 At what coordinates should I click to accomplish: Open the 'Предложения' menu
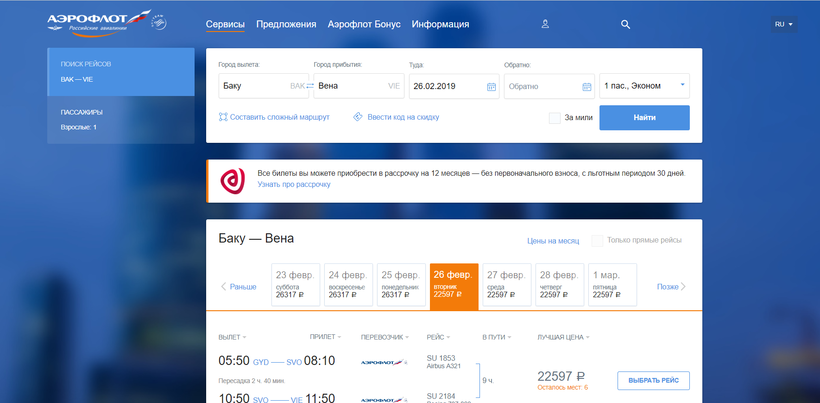point(286,24)
